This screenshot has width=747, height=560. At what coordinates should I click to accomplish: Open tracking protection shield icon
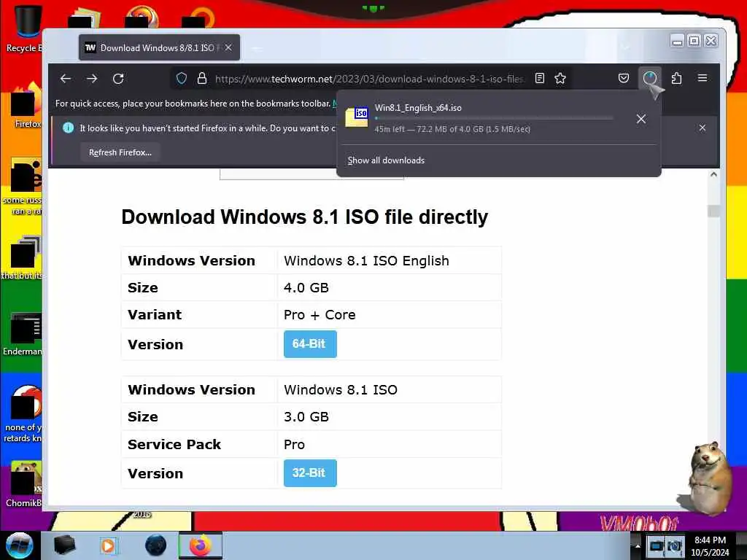(x=182, y=79)
